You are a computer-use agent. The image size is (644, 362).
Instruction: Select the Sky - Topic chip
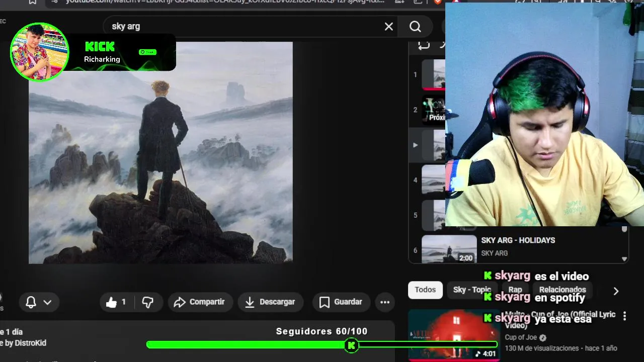coord(472,290)
